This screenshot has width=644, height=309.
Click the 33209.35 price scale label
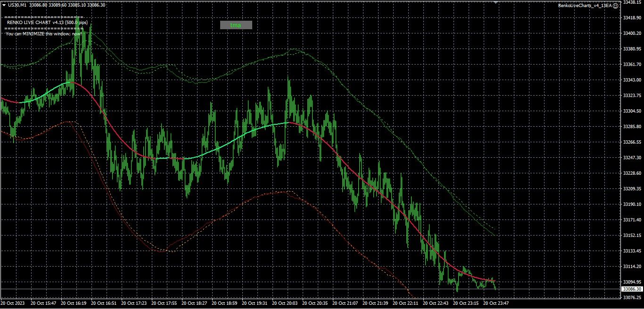632,189
